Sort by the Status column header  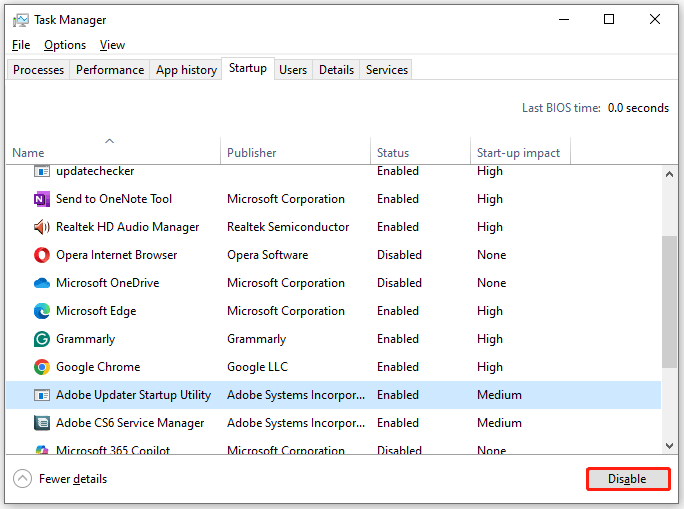click(421, 150)
